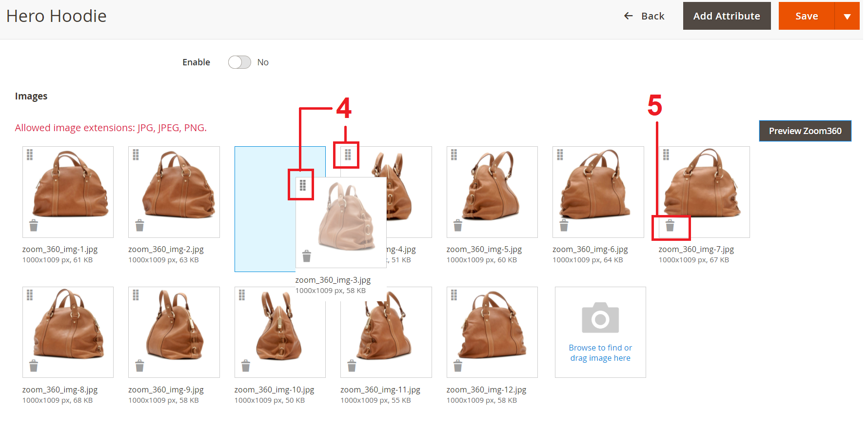
Task: Click the drag handle of zoom_360_img-9.jpg
Action: (136, 295)
